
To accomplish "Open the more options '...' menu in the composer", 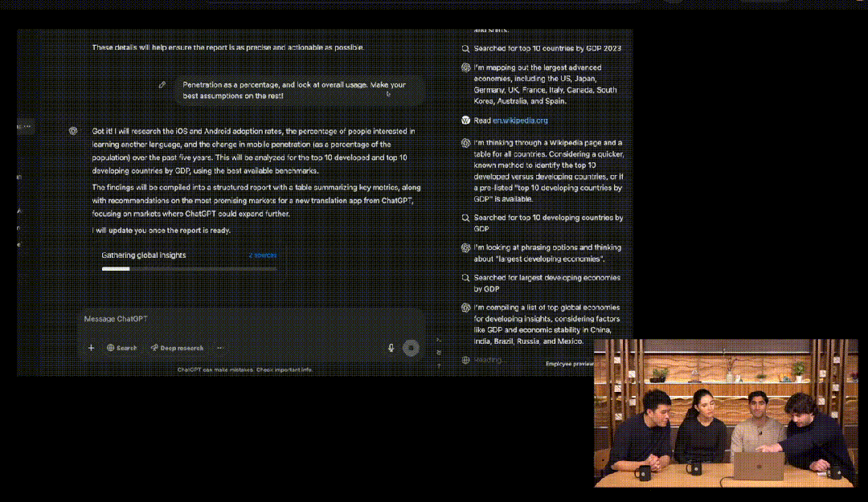I will 219,348.
